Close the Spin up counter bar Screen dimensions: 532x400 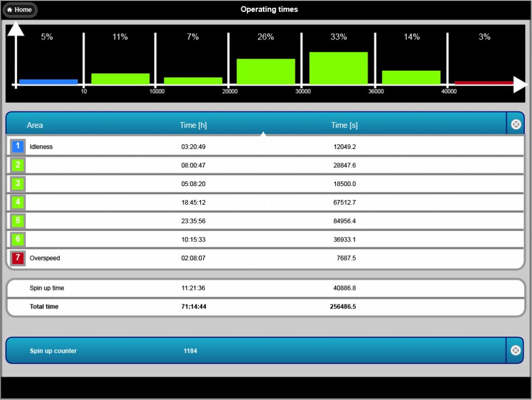click(x=515, y=350)
